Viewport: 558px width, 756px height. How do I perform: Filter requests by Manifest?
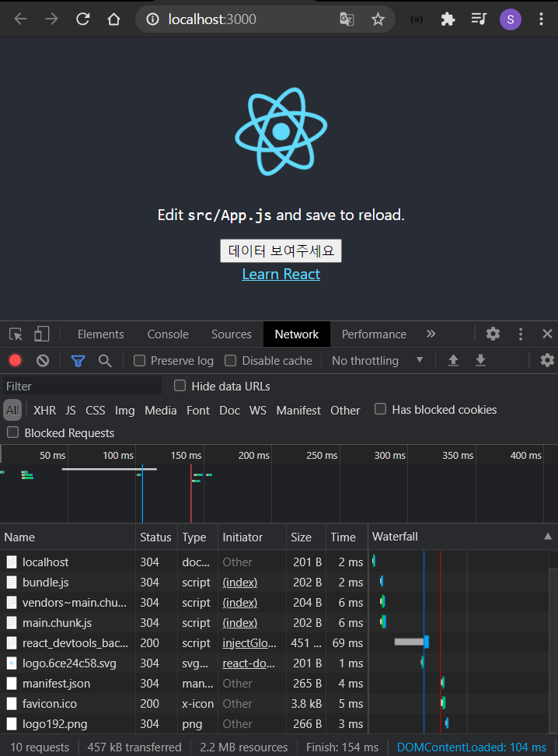click(x=298, y=411)
